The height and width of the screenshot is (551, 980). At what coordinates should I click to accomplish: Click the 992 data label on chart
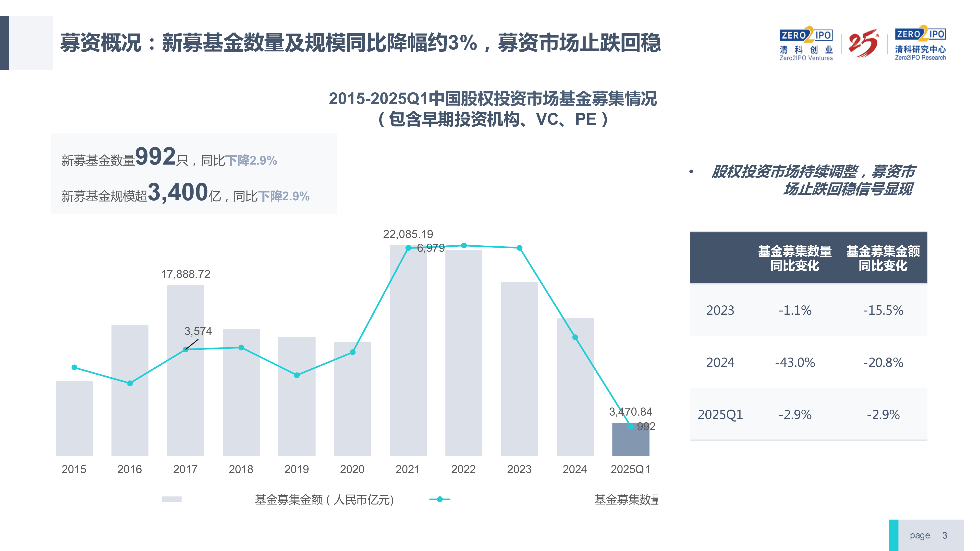[x=646, y=427]
